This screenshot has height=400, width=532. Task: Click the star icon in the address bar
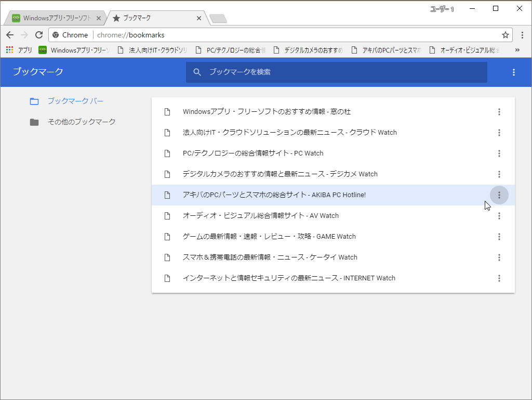point(504,35)
